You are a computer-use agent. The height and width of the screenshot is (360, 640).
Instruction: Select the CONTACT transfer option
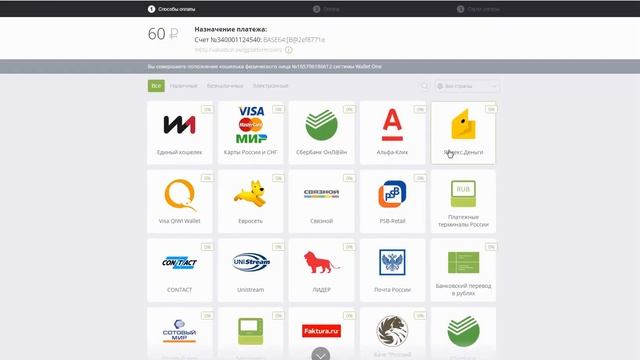(180, 270)
